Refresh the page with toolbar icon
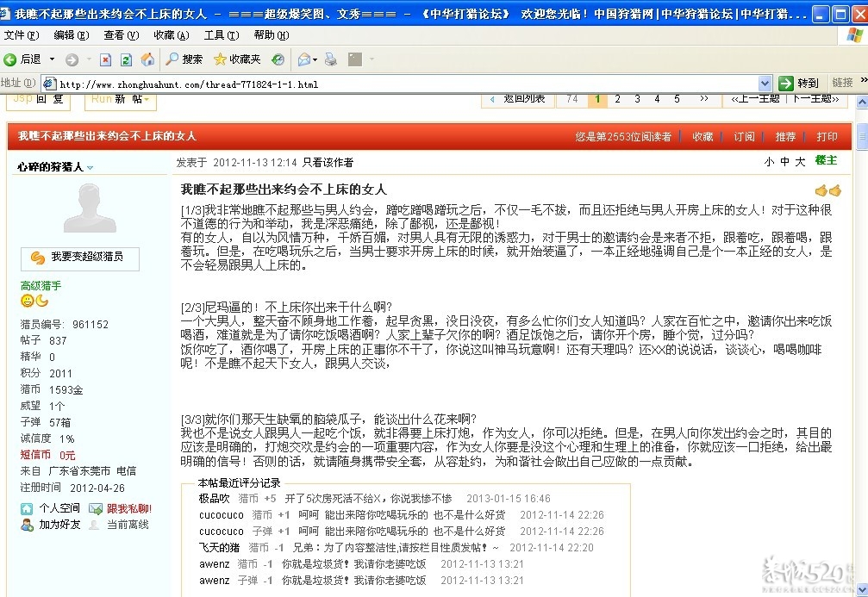 pos(126,59)
